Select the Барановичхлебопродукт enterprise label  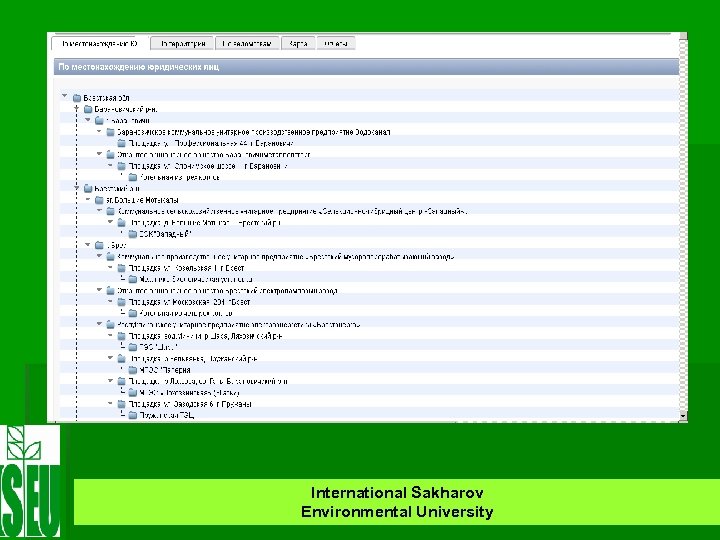coord(214,155)
